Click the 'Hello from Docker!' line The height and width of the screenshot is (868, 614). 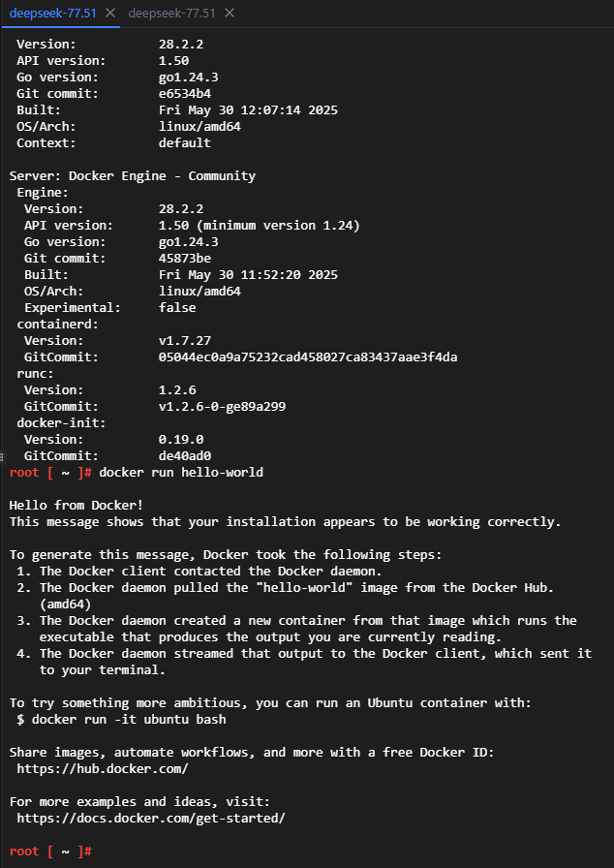click(77, 505)
